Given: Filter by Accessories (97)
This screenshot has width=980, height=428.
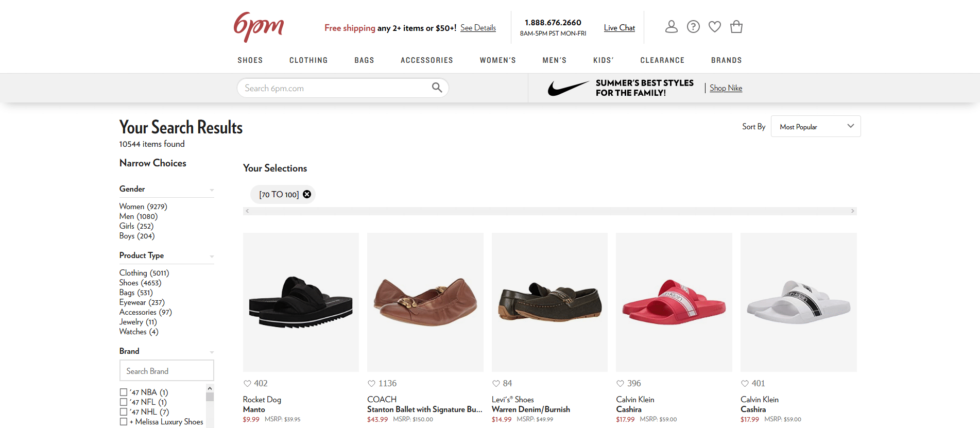Looking at the screenshot, I should (146, 312).
